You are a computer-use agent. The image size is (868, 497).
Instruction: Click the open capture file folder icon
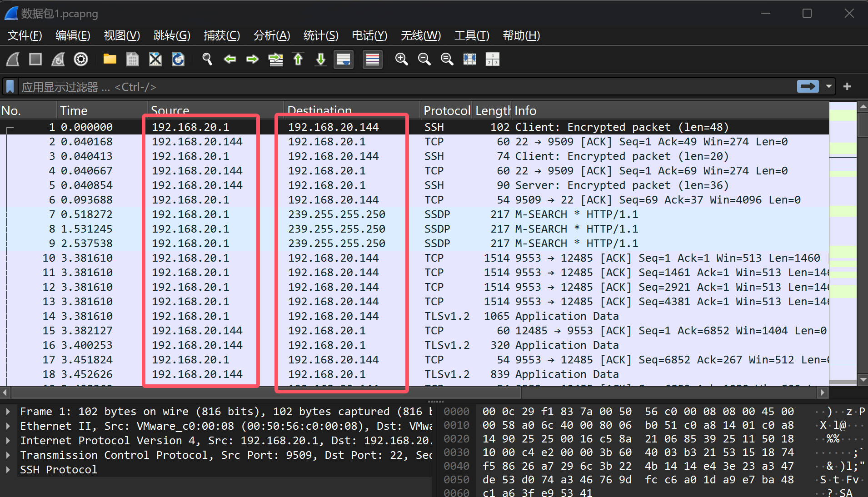[110, 60]
